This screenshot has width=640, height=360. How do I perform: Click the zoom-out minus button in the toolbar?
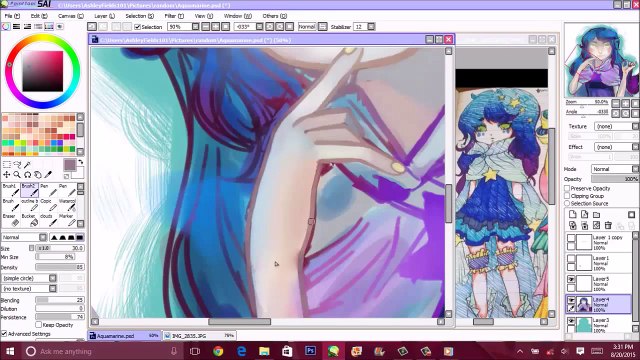(206, 27)
